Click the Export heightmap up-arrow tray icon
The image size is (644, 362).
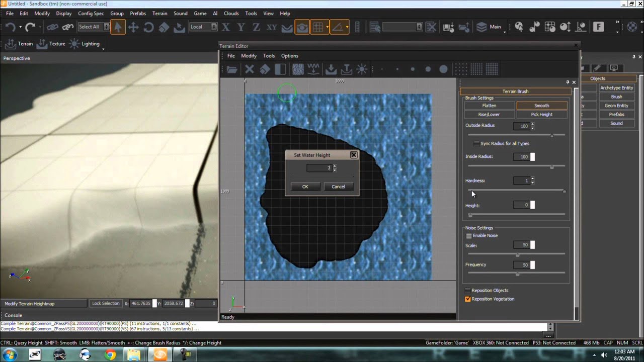pos(346,69)
